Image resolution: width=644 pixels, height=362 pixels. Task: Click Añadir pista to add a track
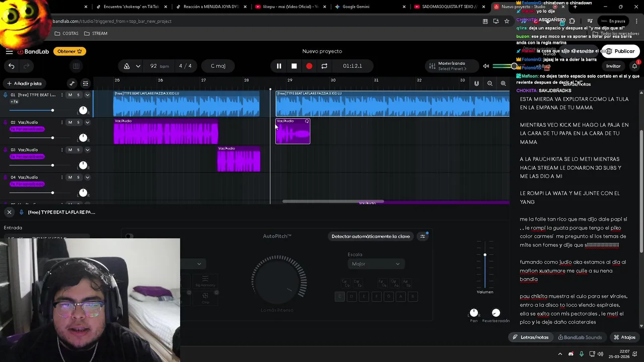[24, 83]
